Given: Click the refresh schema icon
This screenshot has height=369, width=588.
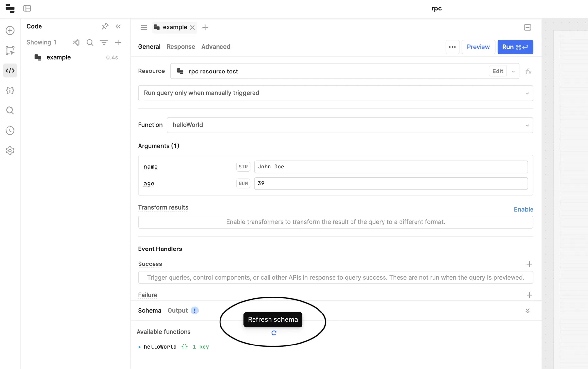Looking at the screenshot, I should pos(274,333).
